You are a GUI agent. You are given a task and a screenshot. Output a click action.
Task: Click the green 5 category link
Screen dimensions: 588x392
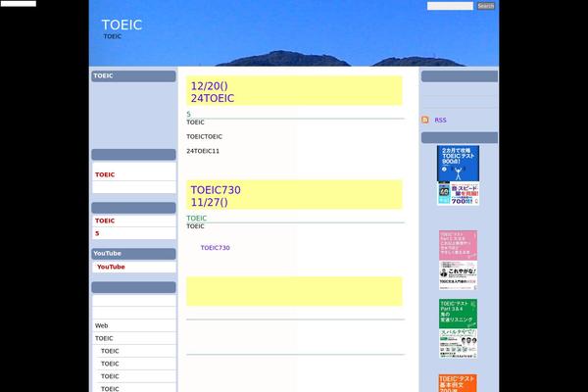[x=188, y=114]
